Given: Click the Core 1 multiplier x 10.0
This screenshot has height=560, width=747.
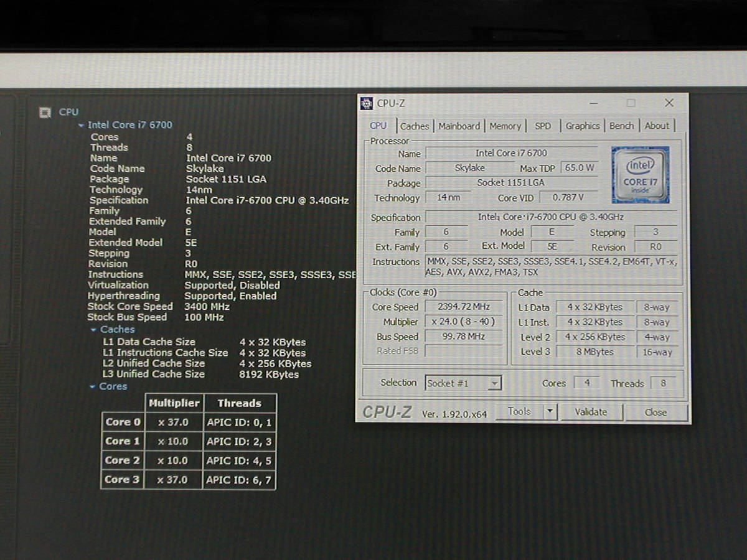Looking at the screenshot, I should [x=173, y=442].
